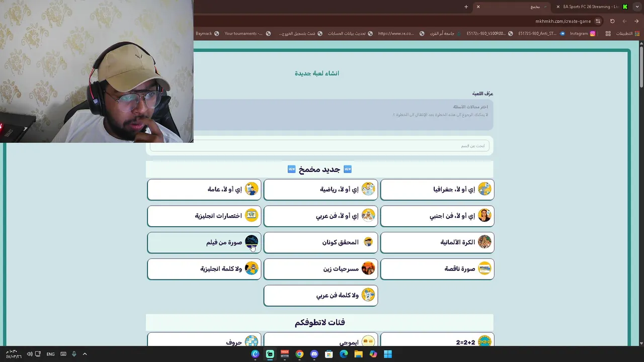Close the EA Sports FC 26 Streaming tab
Viewport: 644px width, 362px height.
557,7
